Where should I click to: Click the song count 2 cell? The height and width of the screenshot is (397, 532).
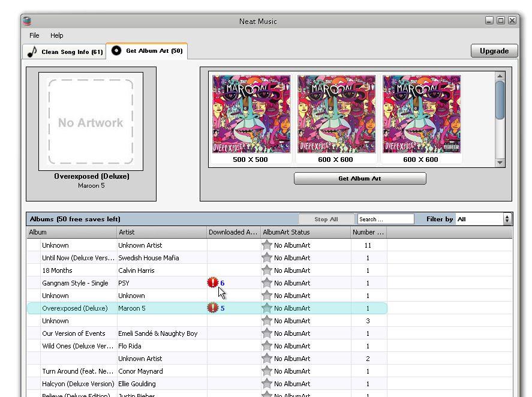(x=368, y=359)
